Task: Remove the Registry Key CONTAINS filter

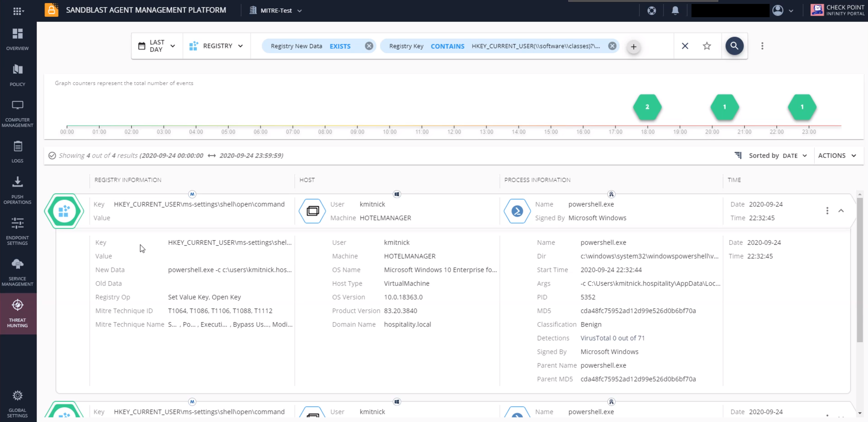Action: tap(612, 46)
